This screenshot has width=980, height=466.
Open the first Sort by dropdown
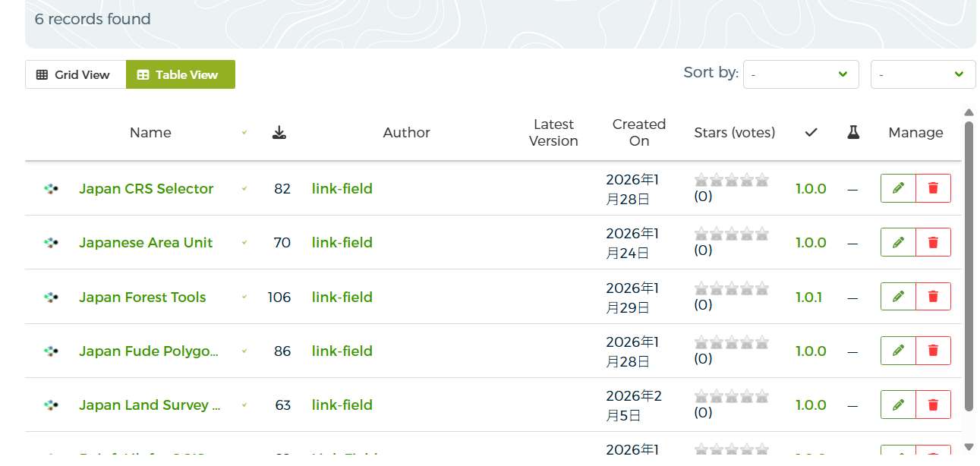point(800,74)
